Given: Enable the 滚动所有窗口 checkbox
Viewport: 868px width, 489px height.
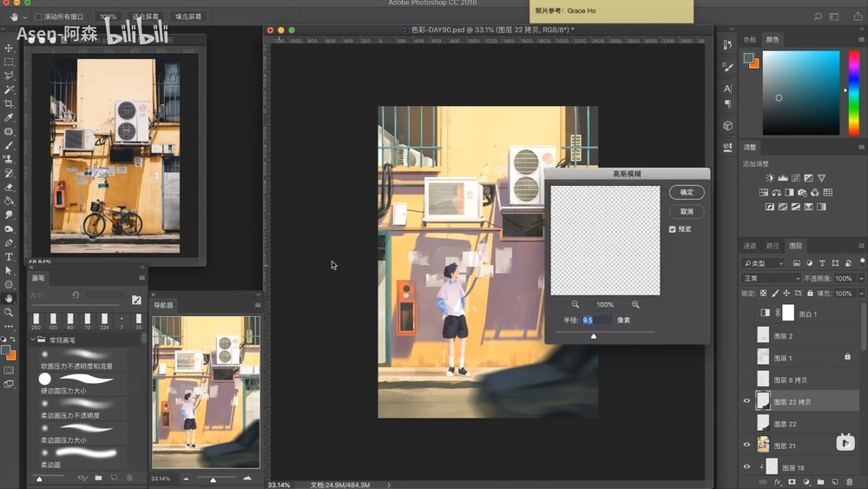Looking at the screenshot, I should point(38,17).
